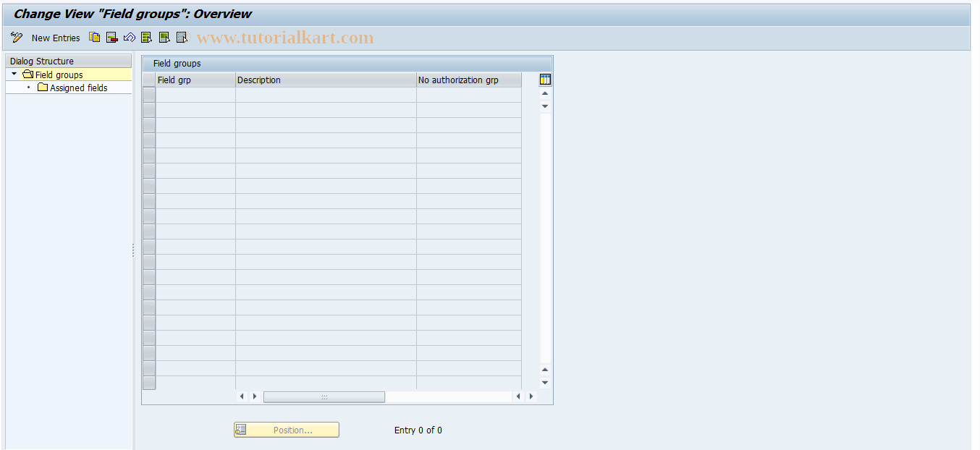Open table column settings icon
980x450 pixels.
point(546,80)
